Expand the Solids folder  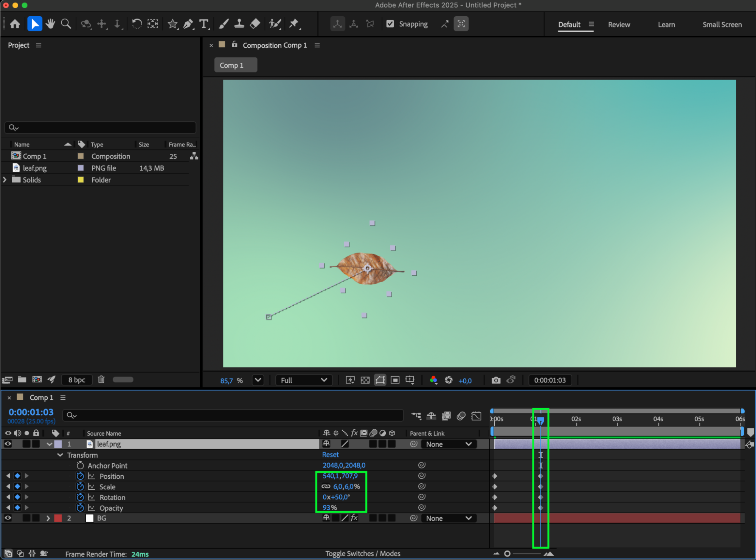5,180
